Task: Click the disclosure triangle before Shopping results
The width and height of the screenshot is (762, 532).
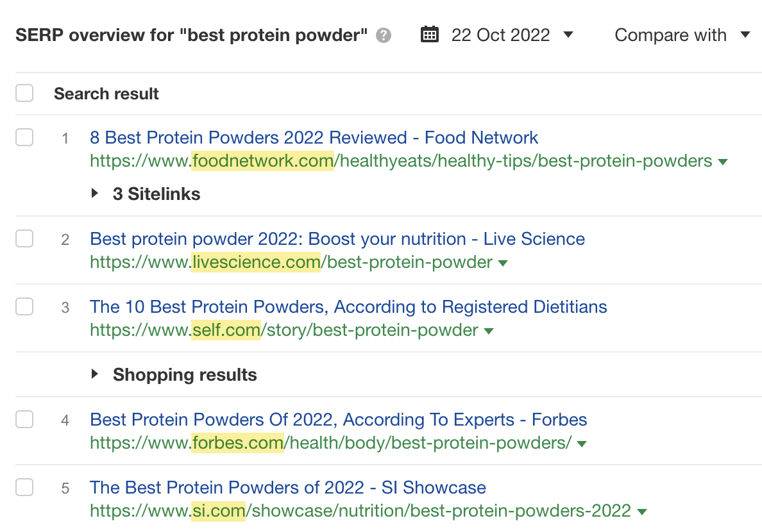Action: [x=95, y=374]
